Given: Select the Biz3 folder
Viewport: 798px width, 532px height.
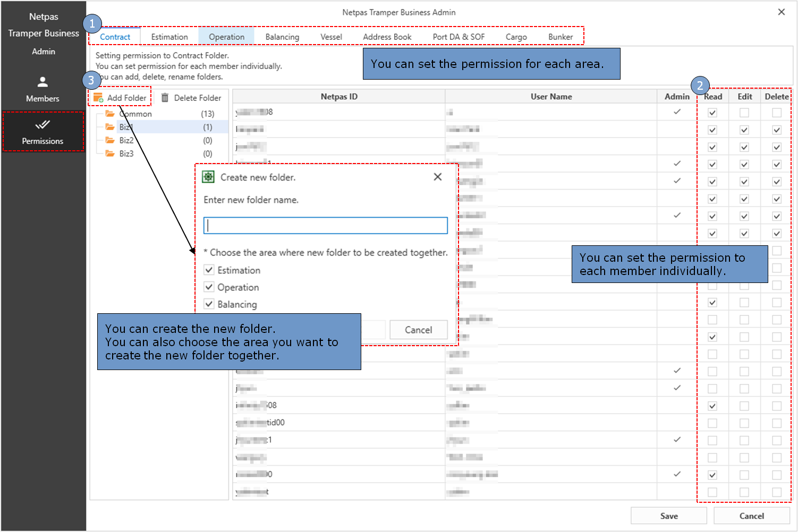Looking at the screenshot, I should point(126,153).
